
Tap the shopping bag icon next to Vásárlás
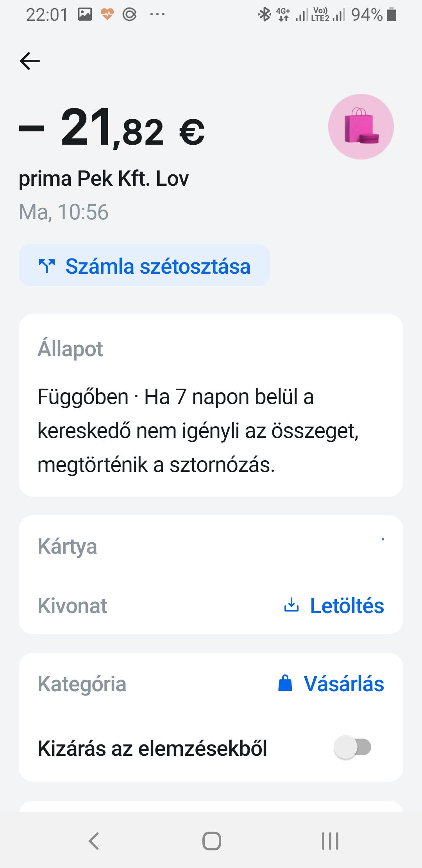pos(285,683)
